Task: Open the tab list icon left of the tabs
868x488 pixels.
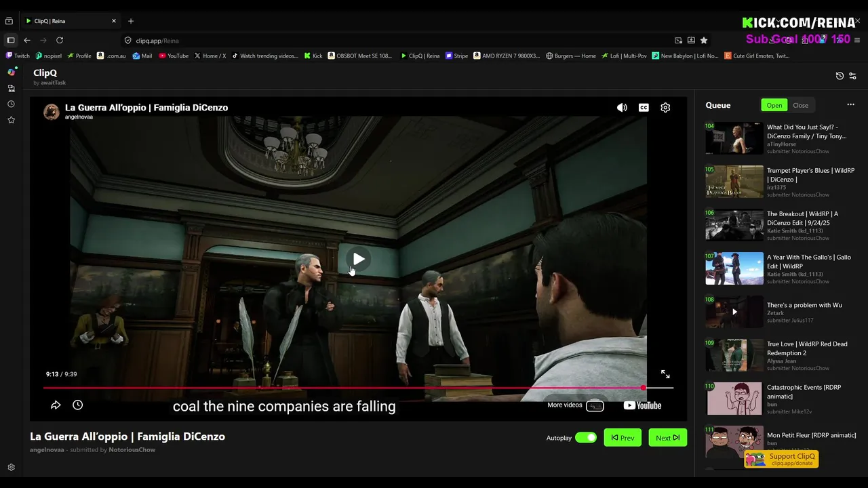Action: click(x=9, y=21)
